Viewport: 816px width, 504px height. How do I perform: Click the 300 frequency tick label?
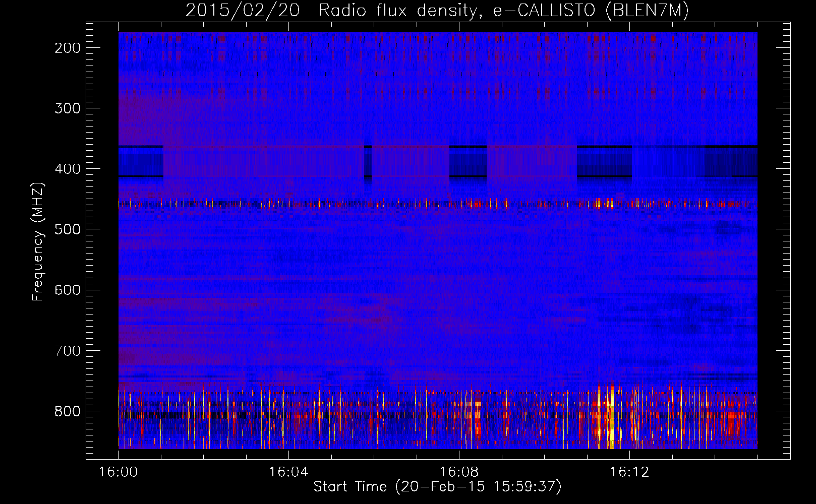point(68,108)
